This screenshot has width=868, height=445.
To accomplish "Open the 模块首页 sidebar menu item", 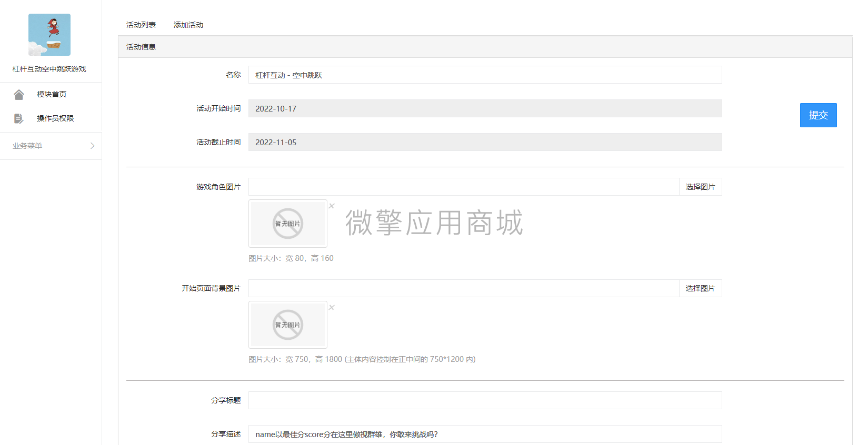I will pos(51,94).
